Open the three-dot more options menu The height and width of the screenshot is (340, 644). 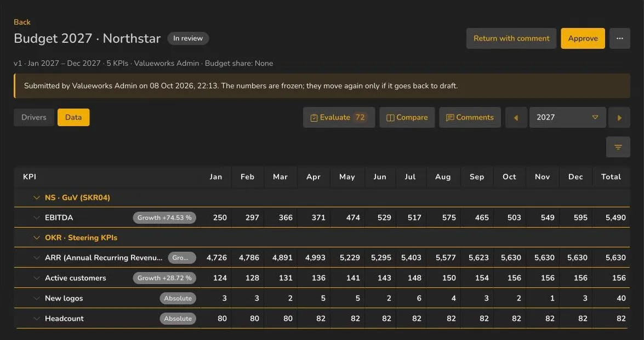(619, 38)
